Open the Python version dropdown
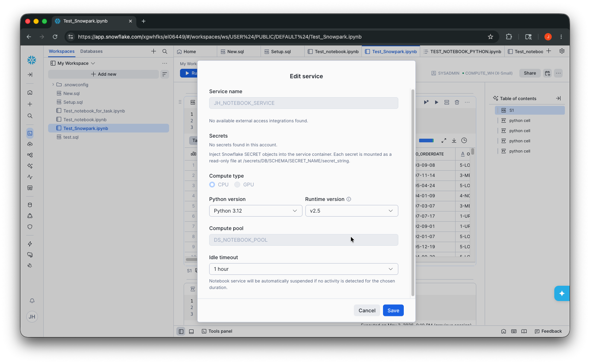590x364 pixels. [255, 211]
